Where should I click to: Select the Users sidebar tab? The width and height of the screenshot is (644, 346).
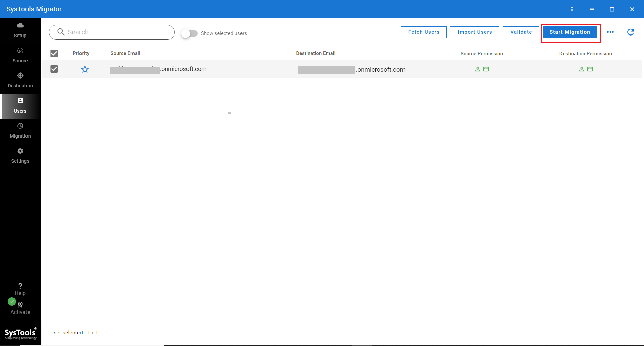(20, 106)
